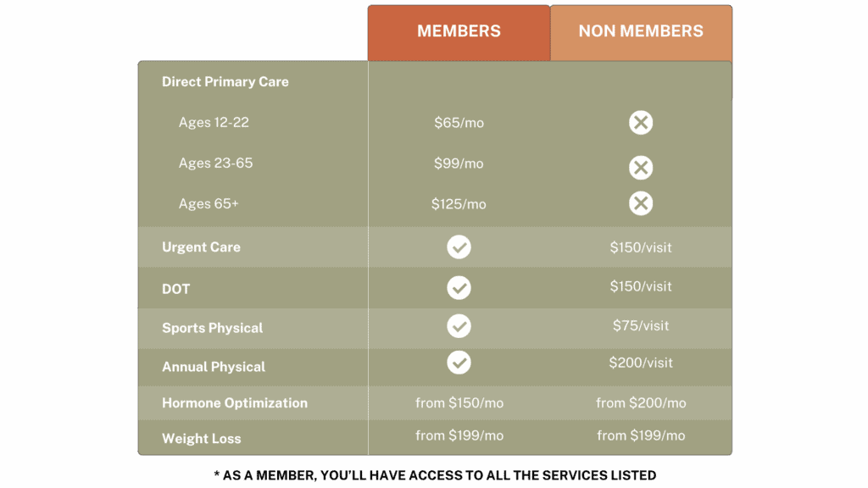The width and height of the screenshot is (868, 488).
Task: Click the $65/mo member price
Action: pos(459,123)
